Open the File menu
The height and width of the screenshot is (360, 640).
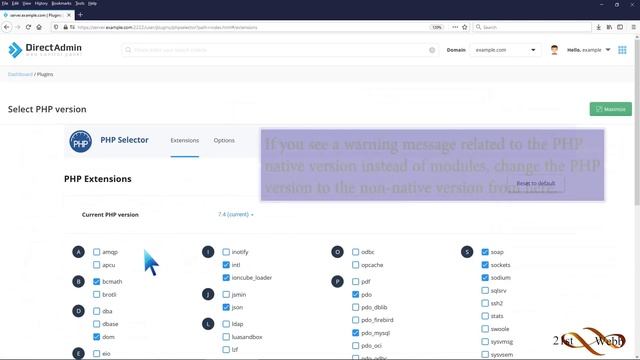click(4, 3)
